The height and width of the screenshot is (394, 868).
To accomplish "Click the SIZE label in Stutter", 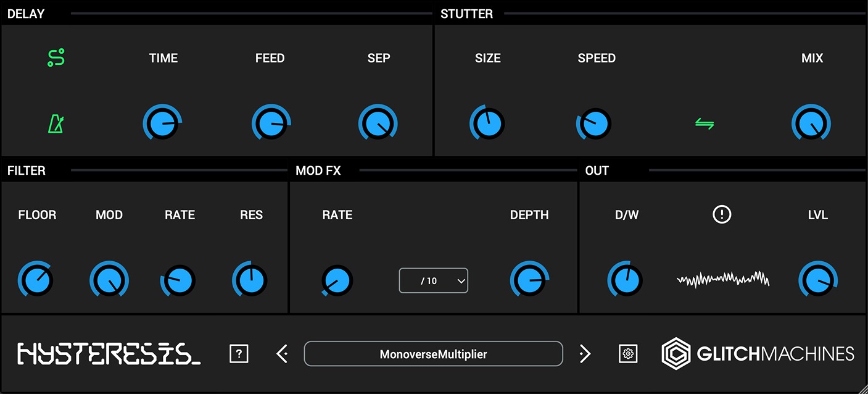I will [x=488, y=58].
